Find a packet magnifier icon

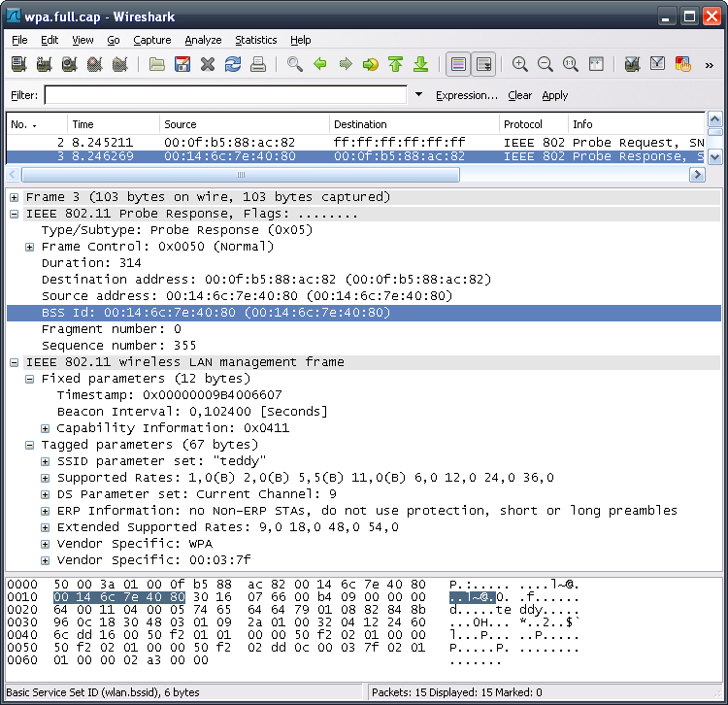coord(295,64)
